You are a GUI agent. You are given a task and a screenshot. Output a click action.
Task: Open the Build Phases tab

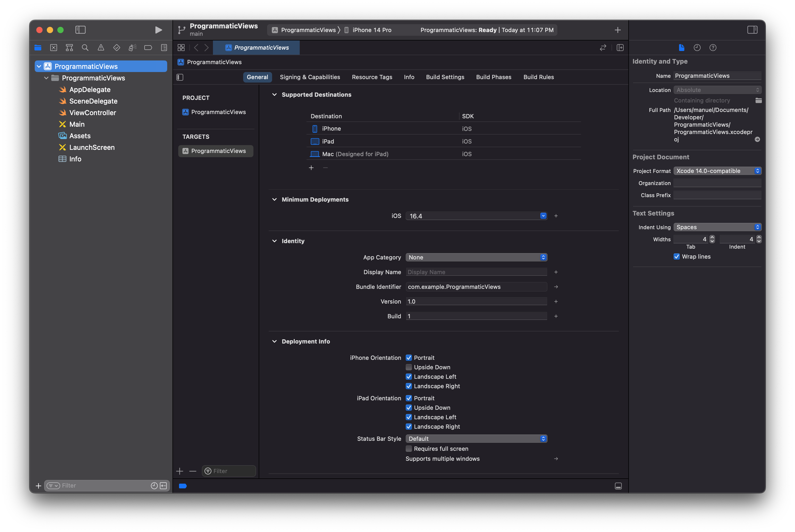tap(494, 77)
